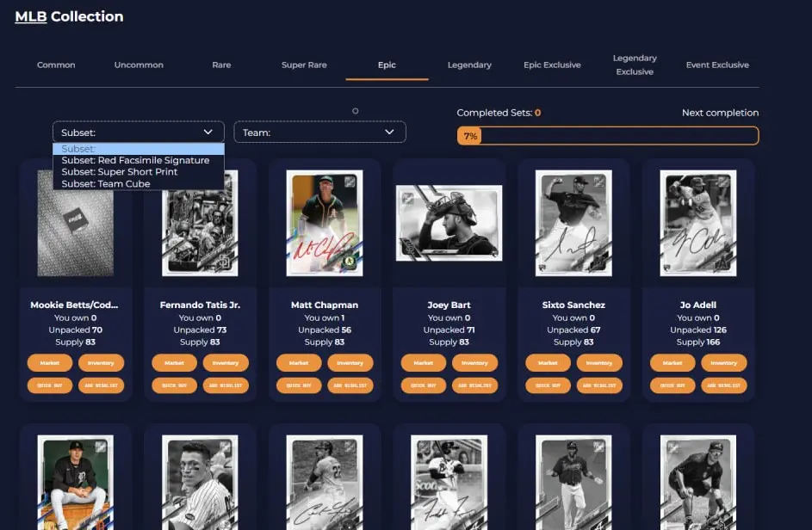Click the Mookie Betts/Cod... card title
The width and height of the screenshot is (812, 530).
coord(75,305)
